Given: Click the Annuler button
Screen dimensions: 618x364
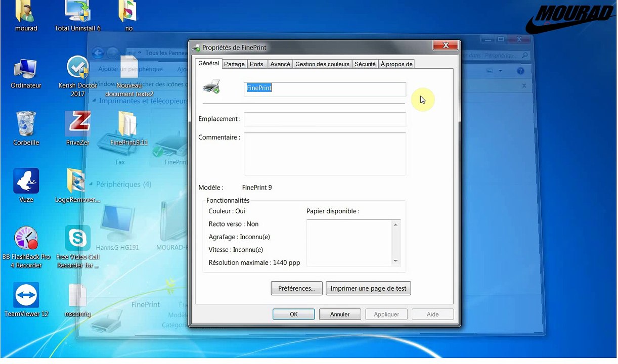Looking at the screenshot, I should (x=340, y=314).
